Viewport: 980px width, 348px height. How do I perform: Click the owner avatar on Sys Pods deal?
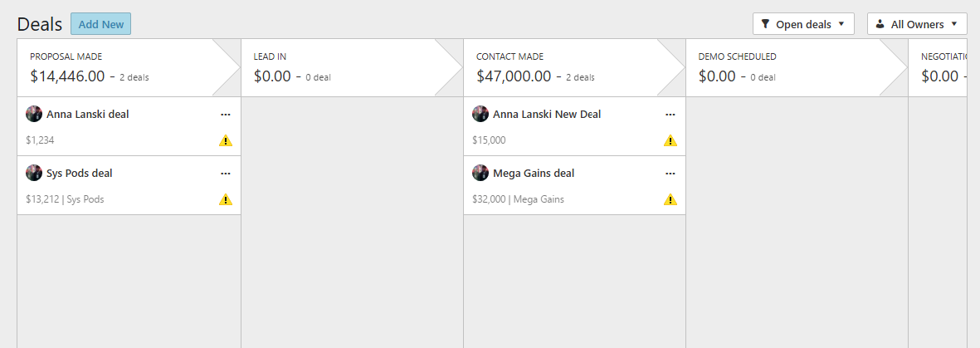coord(34,173)
